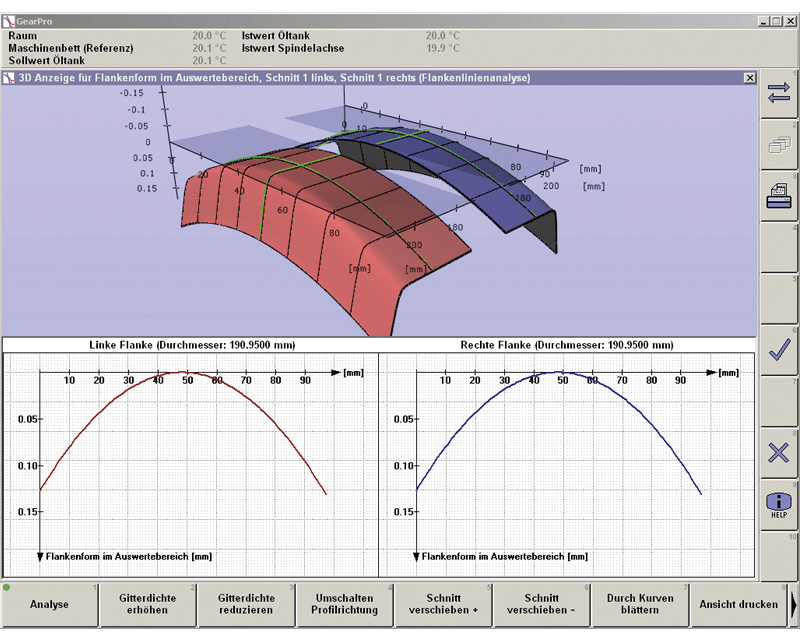The image size is (800, 640).
Task: Click Ansicht drucken button
Action: click(x=738, y=605)
